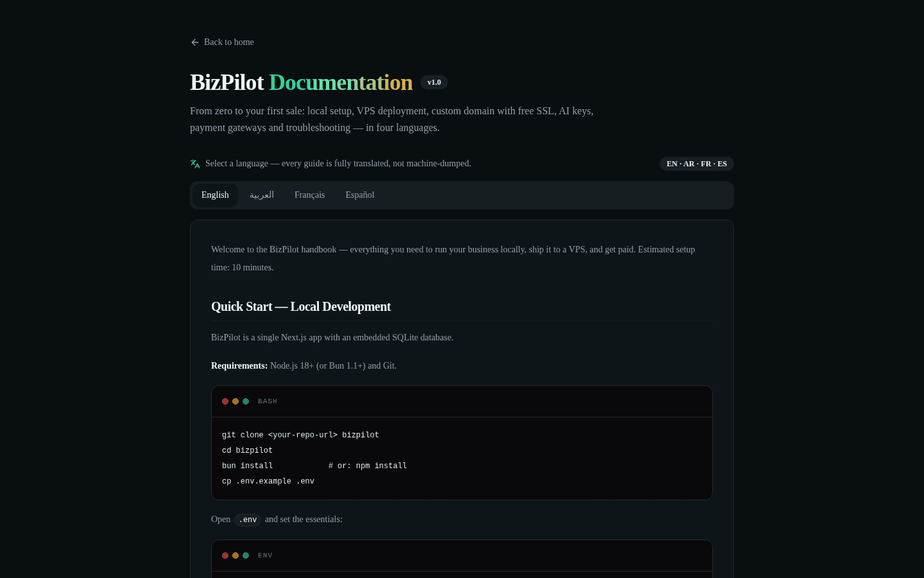The height and width of the screenshot is (578, 924).
Task: Click the 'cd bizpilot' code line
Action: 247,451
